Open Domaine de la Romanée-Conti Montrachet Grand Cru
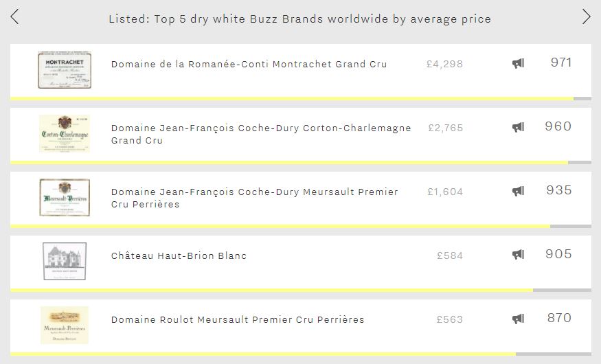Screen dimensions: 601x364 tap(249, 64)
